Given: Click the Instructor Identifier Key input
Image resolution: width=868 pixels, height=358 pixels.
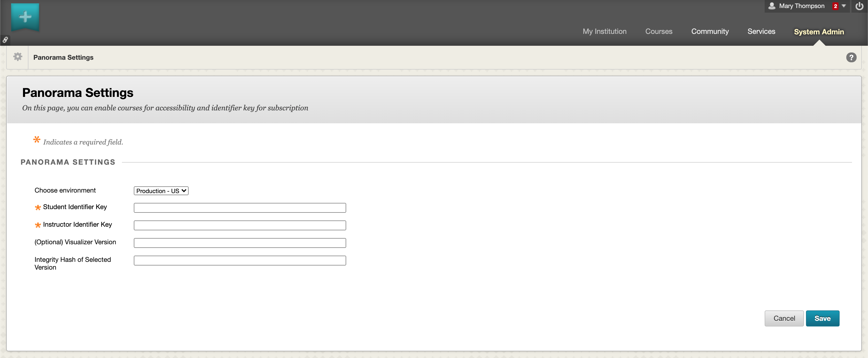Looking at the screenshot, I should click(239, 225).
